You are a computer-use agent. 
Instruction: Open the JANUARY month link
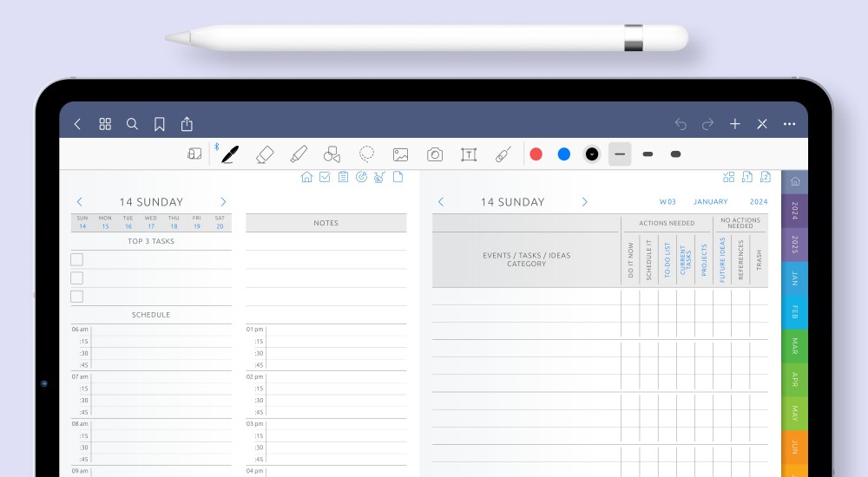710,202
